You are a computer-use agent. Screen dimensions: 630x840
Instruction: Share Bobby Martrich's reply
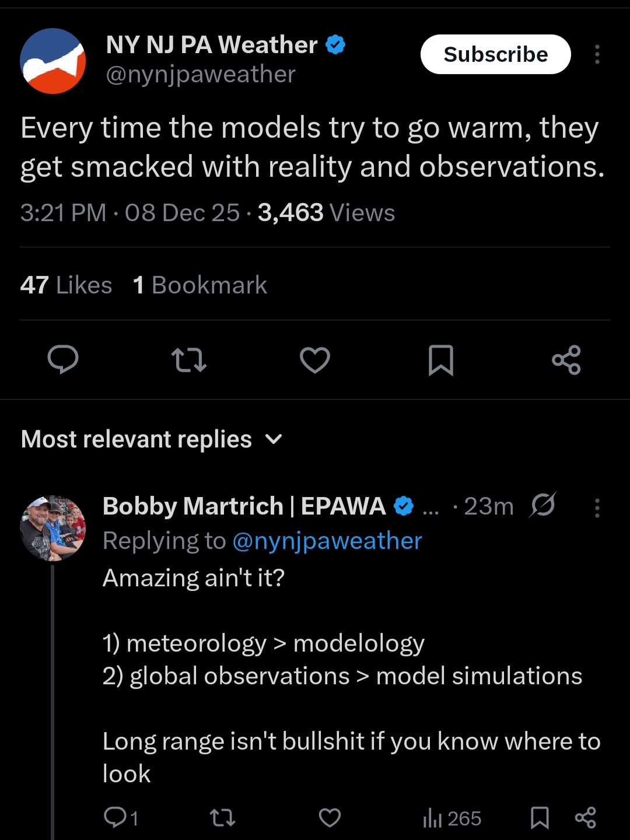(585, 818)
